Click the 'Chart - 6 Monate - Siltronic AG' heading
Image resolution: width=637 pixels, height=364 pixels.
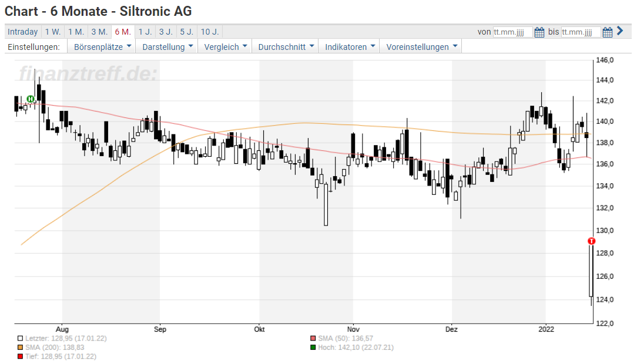(98, 11)
